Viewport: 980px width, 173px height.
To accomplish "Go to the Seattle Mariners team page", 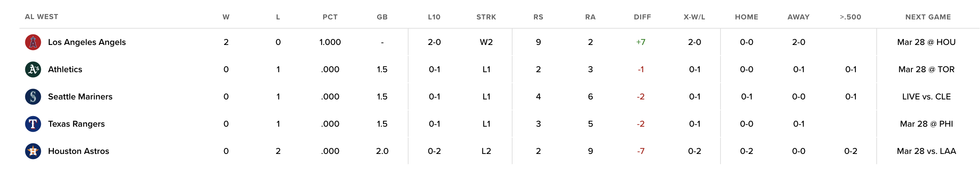I will (80, 97).
